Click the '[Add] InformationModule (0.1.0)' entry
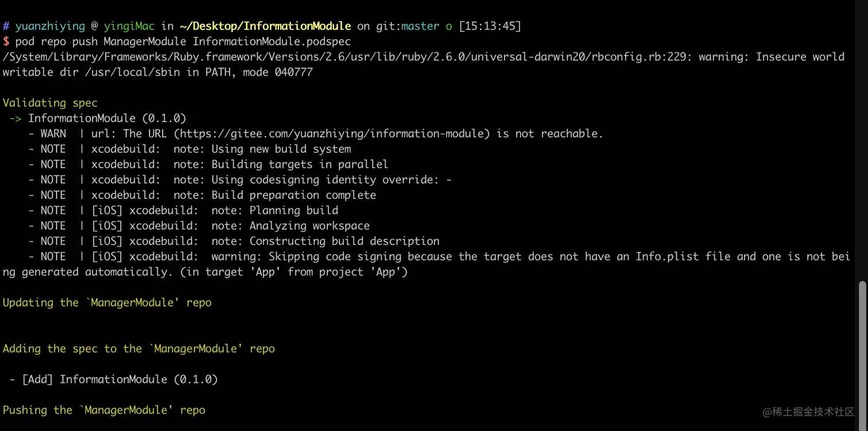Image resolution: width=868 pixels, height=431 pixels. (x=119, y=379)
